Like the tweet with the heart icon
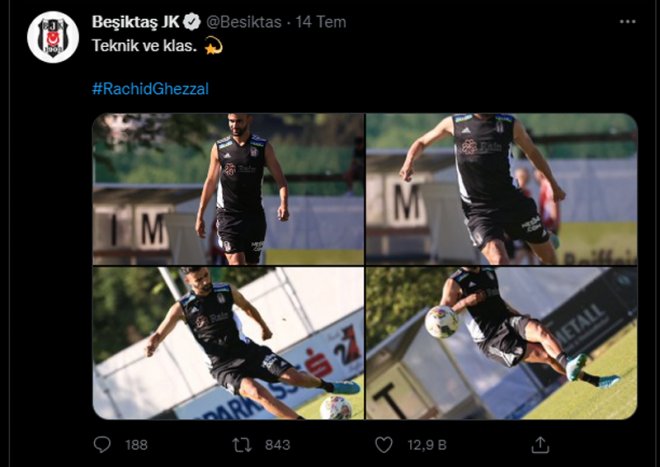 (x=383, y=444)
